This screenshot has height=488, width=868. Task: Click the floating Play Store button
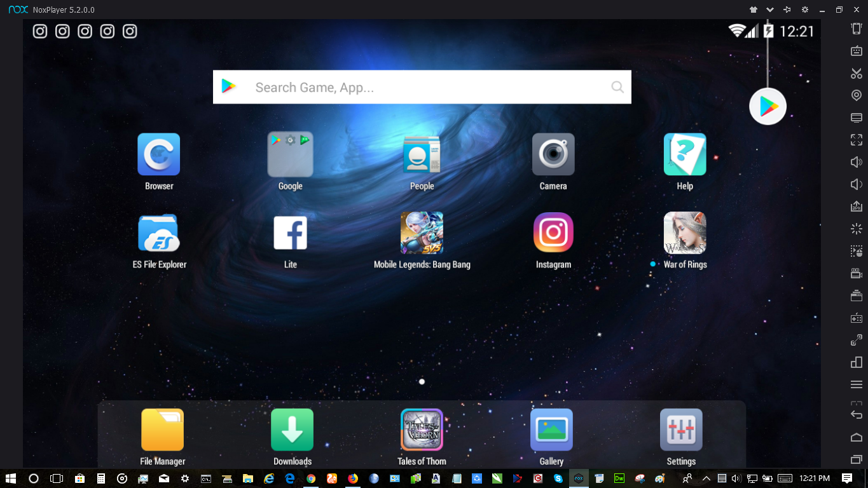point(768,106)
